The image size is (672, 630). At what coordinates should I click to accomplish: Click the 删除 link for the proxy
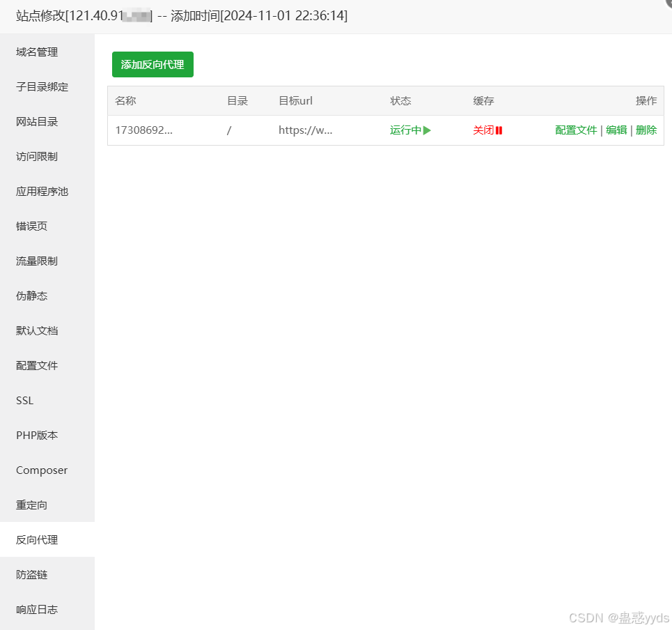(x=646, y=130)
